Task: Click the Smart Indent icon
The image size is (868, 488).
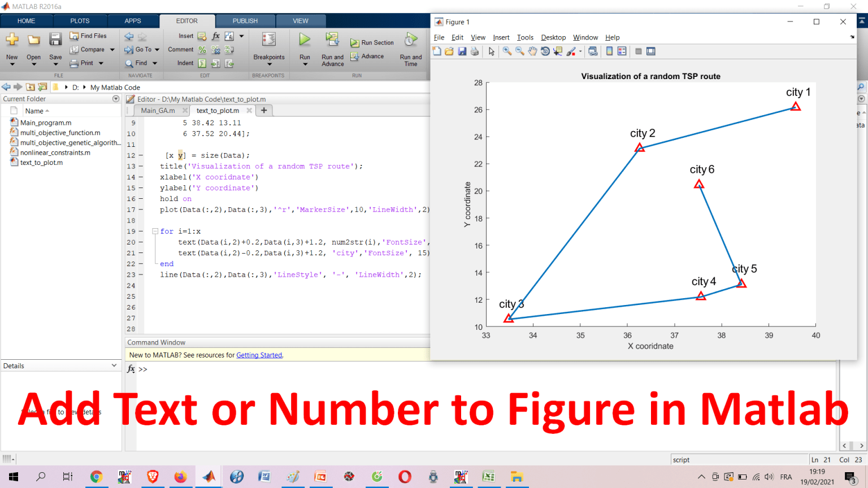Action: click(202, 63)
